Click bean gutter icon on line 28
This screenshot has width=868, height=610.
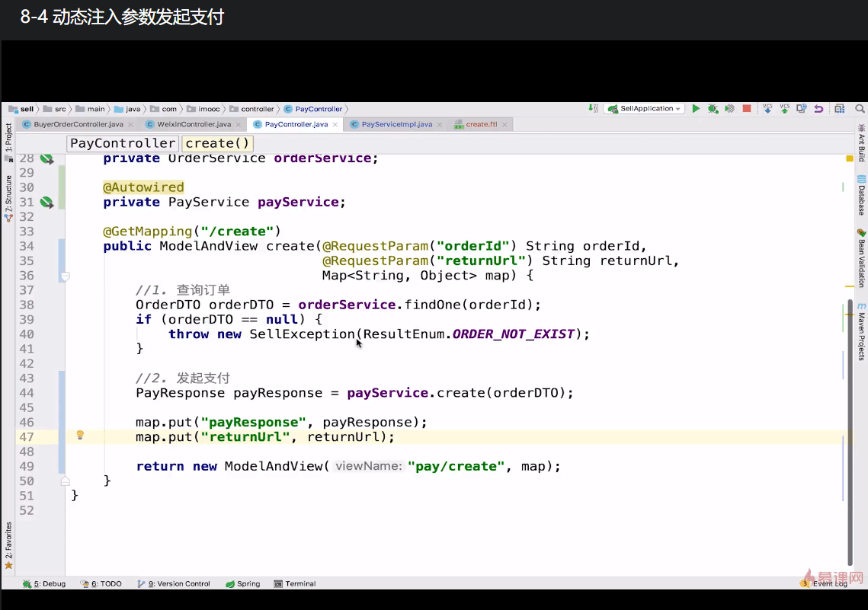tap(47, 159)
